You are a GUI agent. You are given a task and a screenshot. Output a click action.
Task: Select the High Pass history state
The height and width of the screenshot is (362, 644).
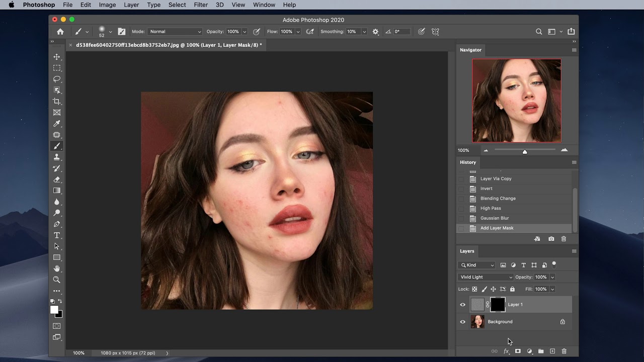click(x=491, y=208)
